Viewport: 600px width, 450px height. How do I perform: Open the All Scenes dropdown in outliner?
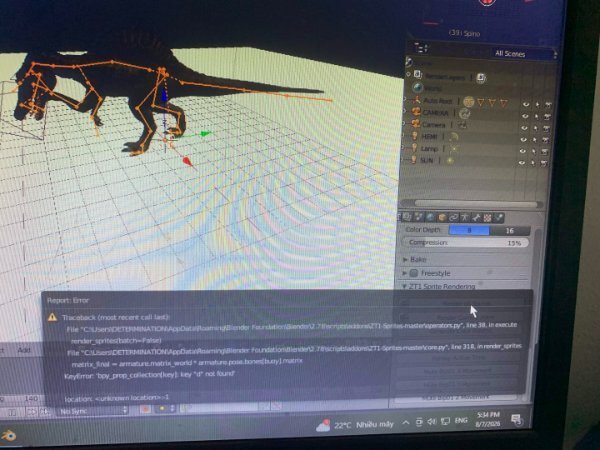tap(523, 54)
